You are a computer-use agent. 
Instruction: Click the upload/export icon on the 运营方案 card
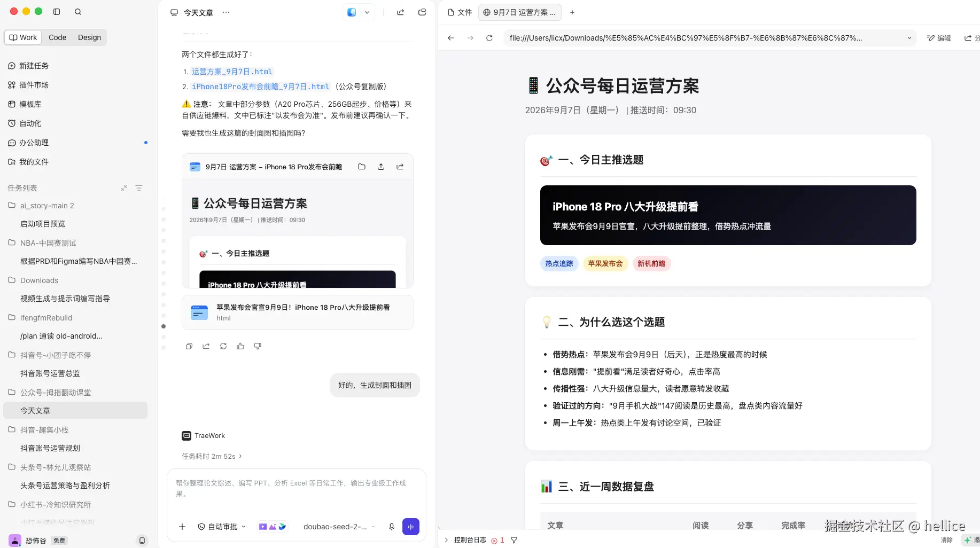click(381, 167)
